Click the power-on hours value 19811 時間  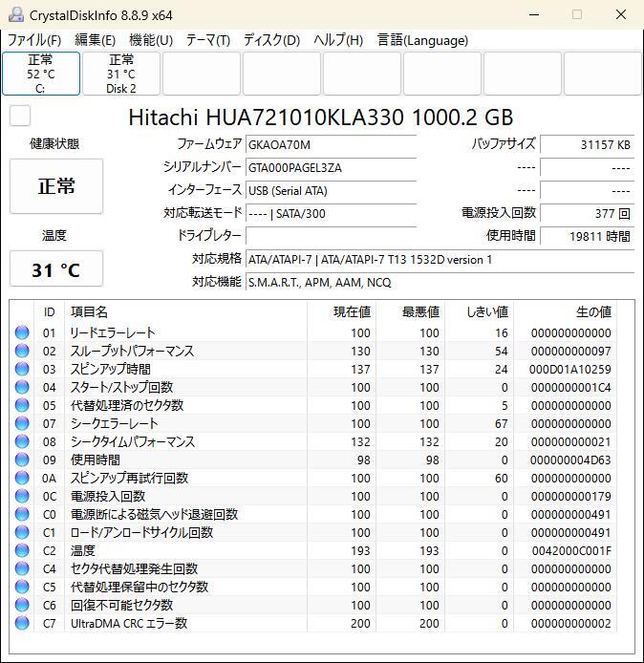coord(588,236)
